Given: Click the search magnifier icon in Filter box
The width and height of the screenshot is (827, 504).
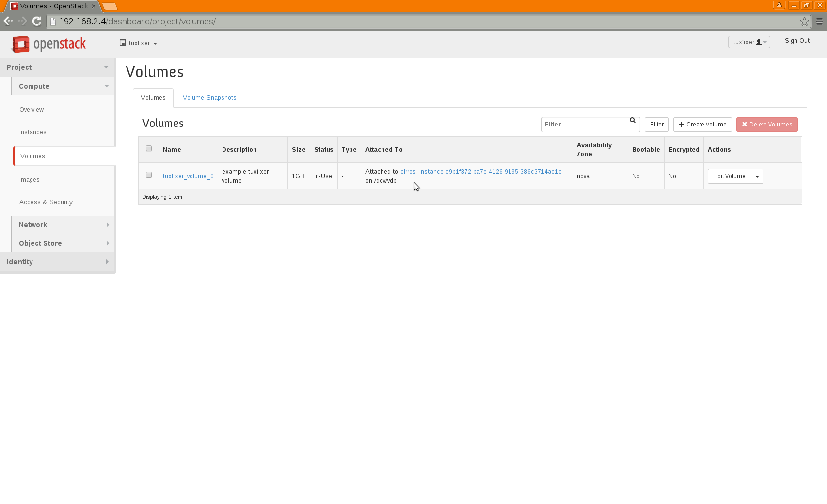Looking at the screenshot, I should [x=633, y=121].
